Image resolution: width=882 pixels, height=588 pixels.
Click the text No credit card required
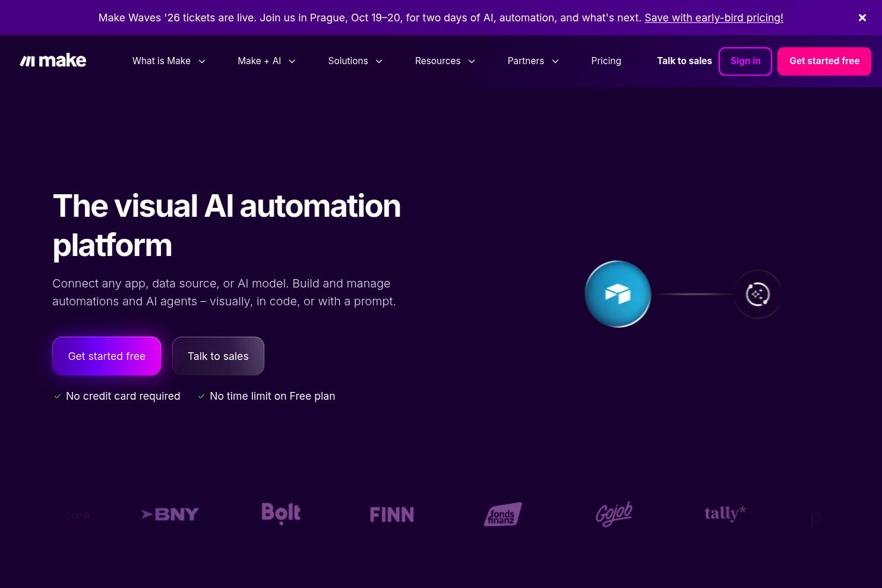point(123,396)
